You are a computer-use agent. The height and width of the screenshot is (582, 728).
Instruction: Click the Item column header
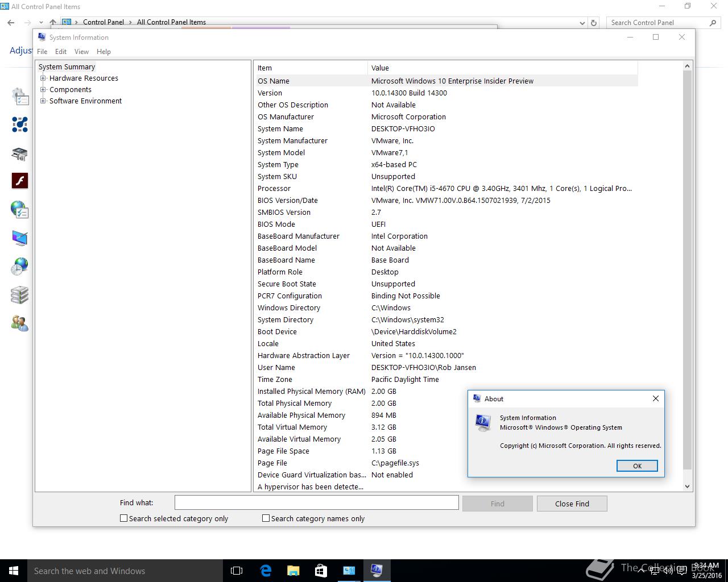[x=311, y=68]
